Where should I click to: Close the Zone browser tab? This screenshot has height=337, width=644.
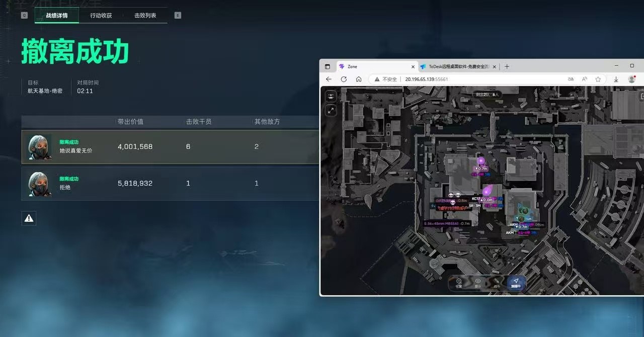tap(413, 66)
